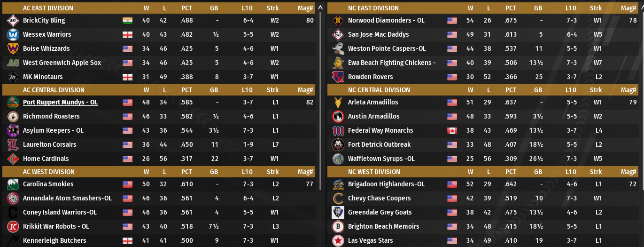Open the Port Ruppert Mundys team page
Viewport: 644px width, 247px height.
pyautogui.click(x=60, y=103)
